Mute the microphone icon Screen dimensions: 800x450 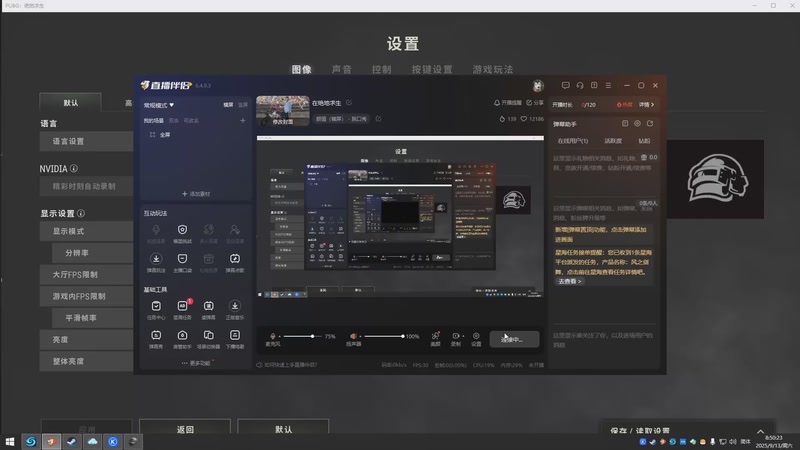point(272,336)
